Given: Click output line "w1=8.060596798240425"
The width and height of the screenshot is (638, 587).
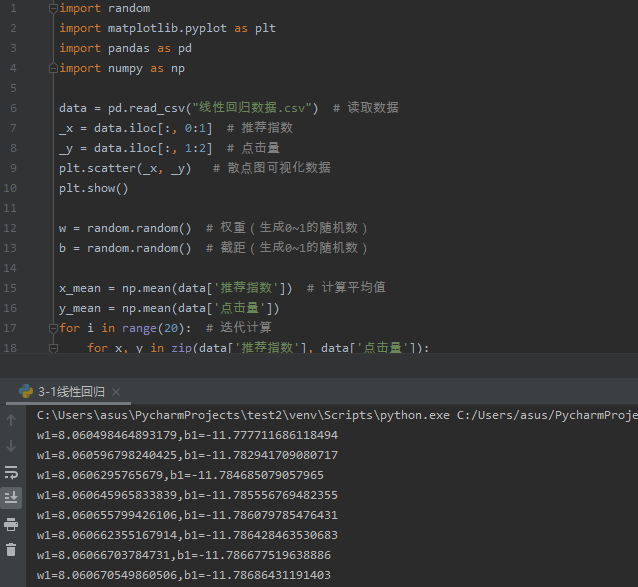Looking at the screenshot, I should pyautogui.click(x=187, y=455).
